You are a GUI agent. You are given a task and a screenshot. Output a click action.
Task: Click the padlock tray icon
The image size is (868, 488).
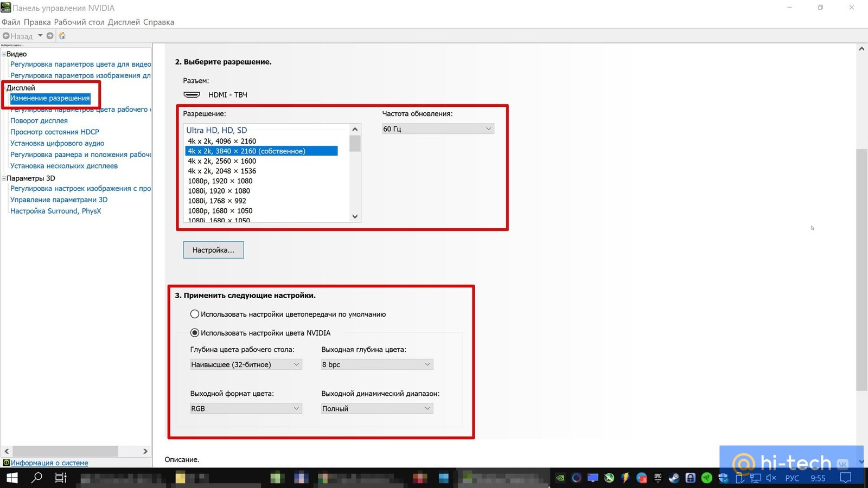[691, 478]
